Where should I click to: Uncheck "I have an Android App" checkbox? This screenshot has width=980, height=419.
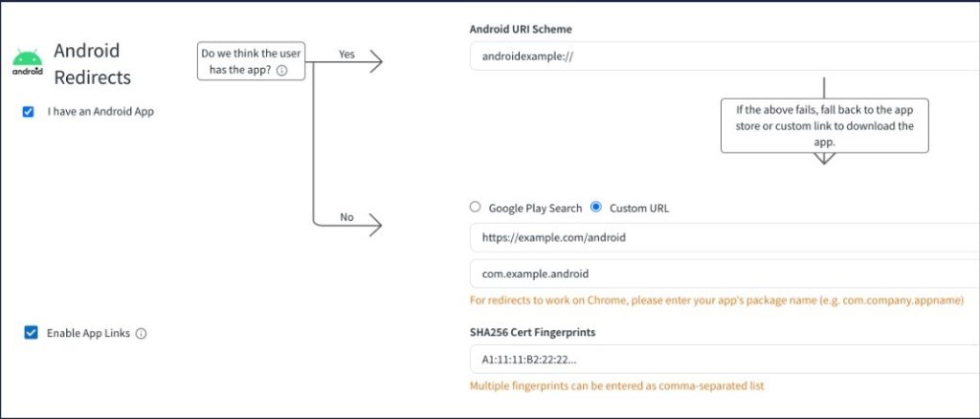(28, 111)
